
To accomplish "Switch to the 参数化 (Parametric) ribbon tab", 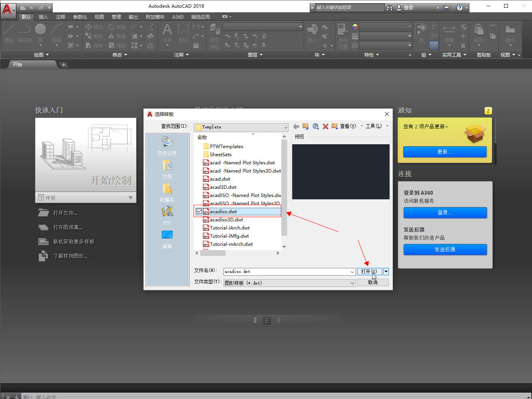I will (x=80, y=17).
